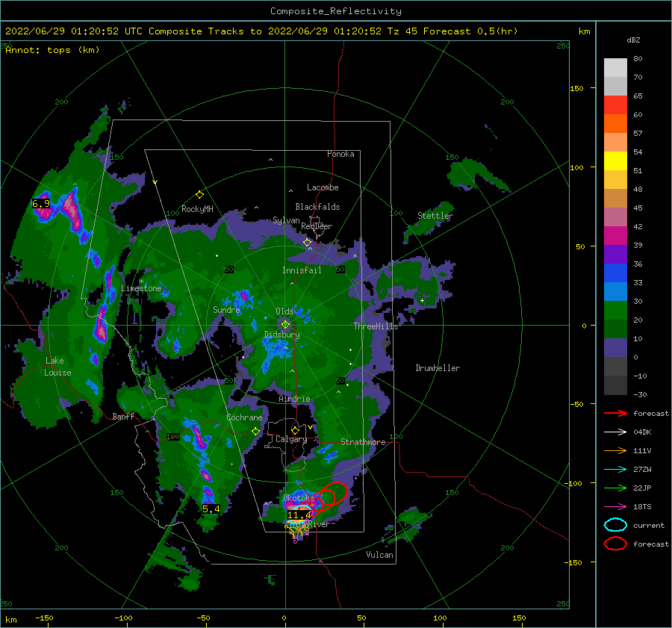The image size is (672, 628).
Task: Click the Sundre city label
Action: 226,309
